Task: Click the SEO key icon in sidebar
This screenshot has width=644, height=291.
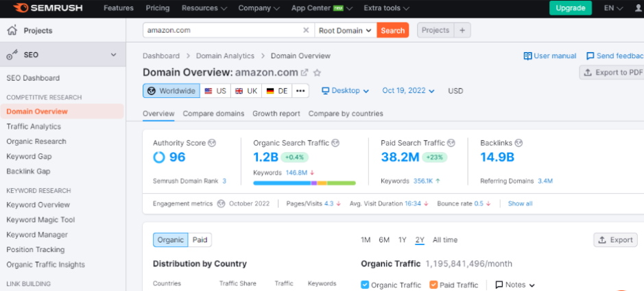Action: (12, 55)
